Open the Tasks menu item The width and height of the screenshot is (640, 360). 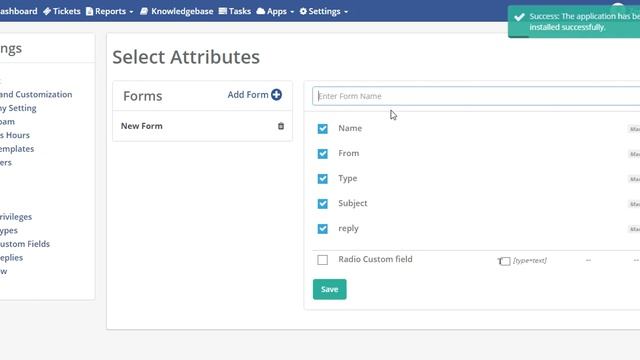(235, 11)
